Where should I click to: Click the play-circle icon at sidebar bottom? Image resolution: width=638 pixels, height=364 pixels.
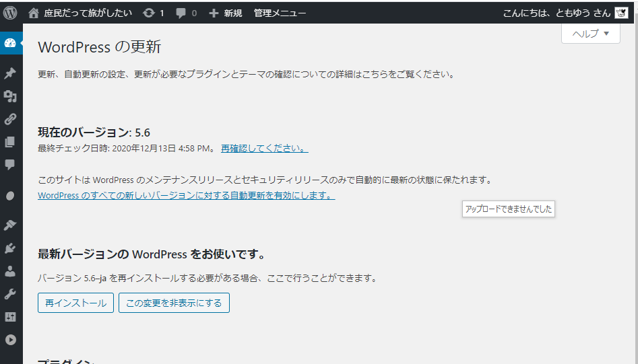[x=10, y=340]
